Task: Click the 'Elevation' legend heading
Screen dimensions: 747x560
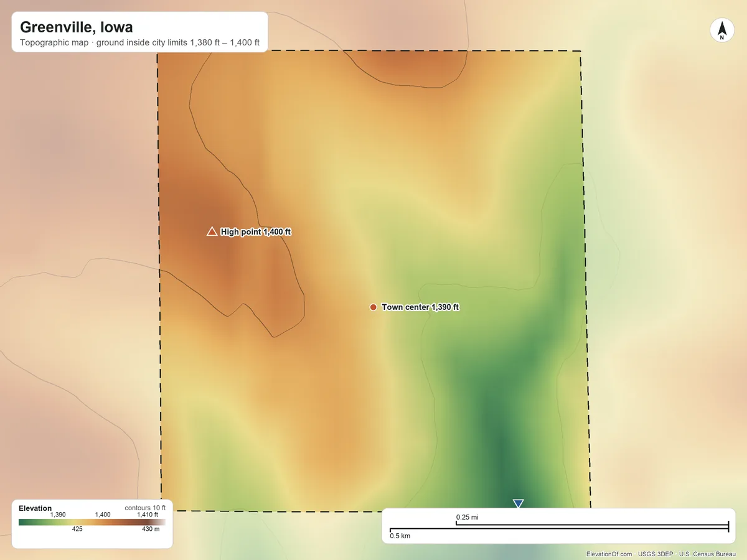Action: point(35,508)
